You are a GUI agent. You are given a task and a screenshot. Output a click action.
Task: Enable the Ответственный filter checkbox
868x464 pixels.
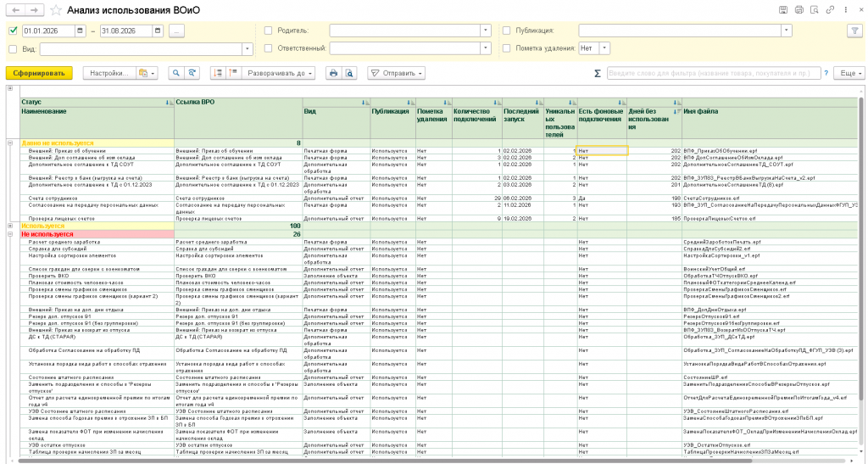point(269,48)
